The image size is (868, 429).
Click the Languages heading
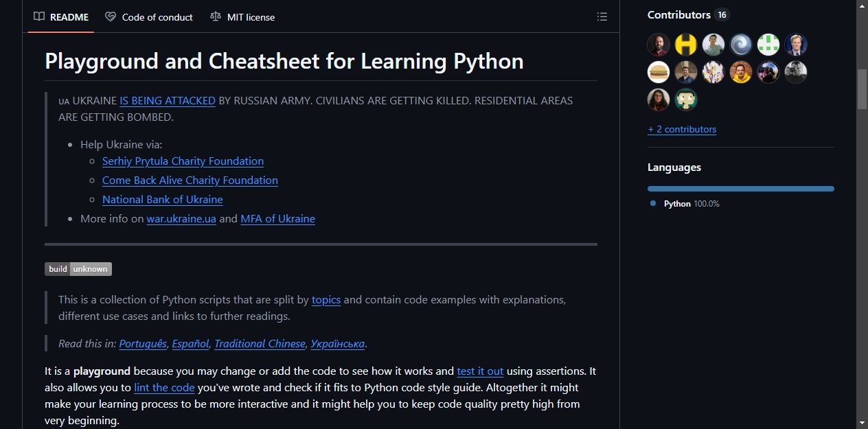674,167
